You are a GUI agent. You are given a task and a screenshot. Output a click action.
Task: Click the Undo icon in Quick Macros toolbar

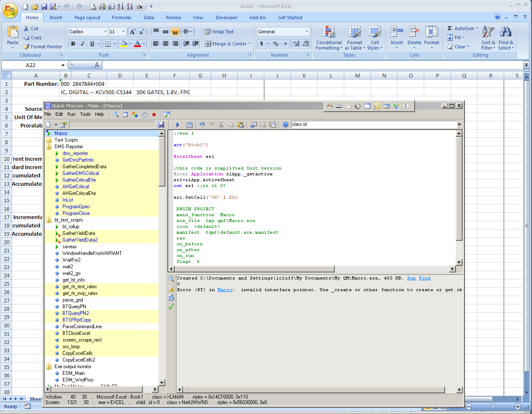point(202,125)
